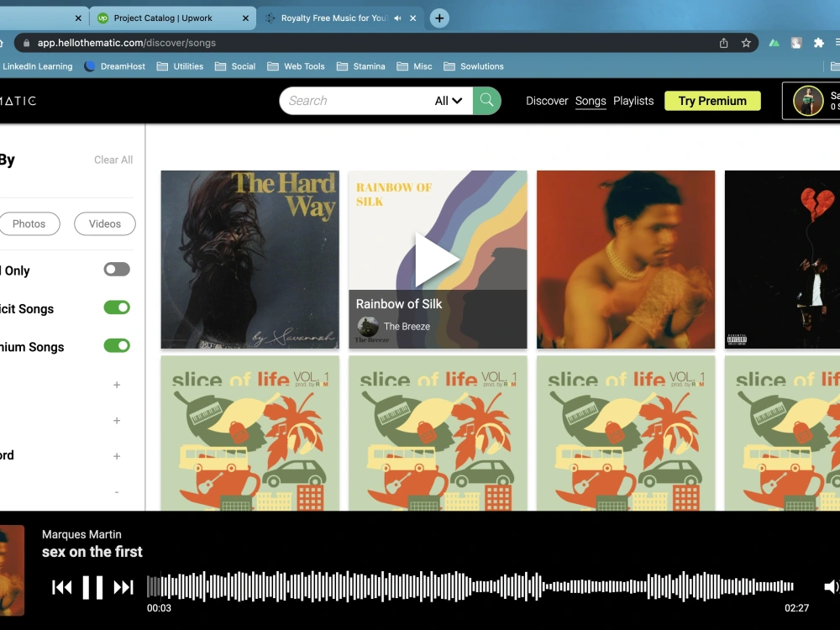Bookmark page with the star icon
The height and width of the screenshot is (630, 840).
[x=746, y=43]
